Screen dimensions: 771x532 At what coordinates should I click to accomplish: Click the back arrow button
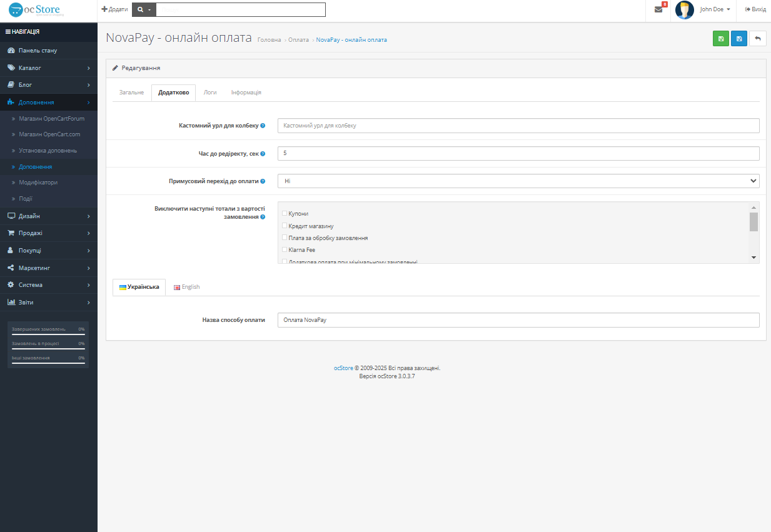pos(757,39)
